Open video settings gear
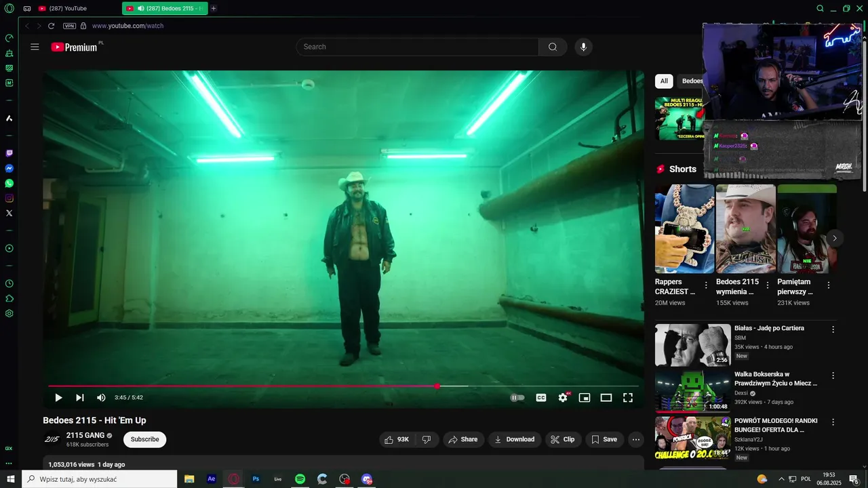 pos(563,398)
